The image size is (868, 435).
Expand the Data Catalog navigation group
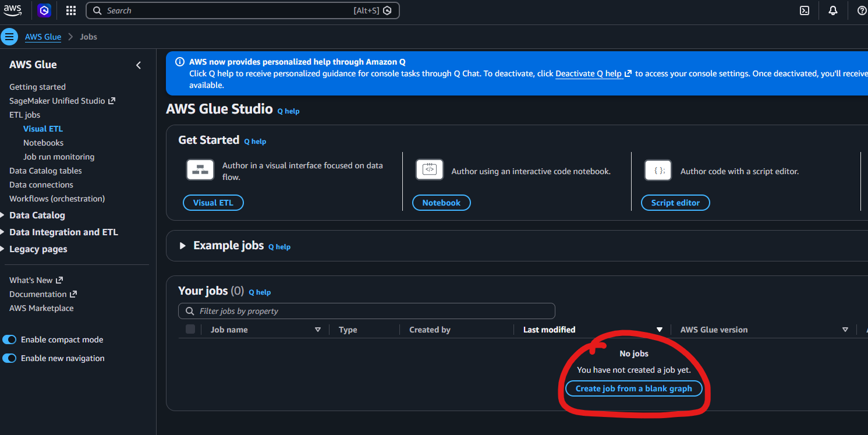[2, 215]
